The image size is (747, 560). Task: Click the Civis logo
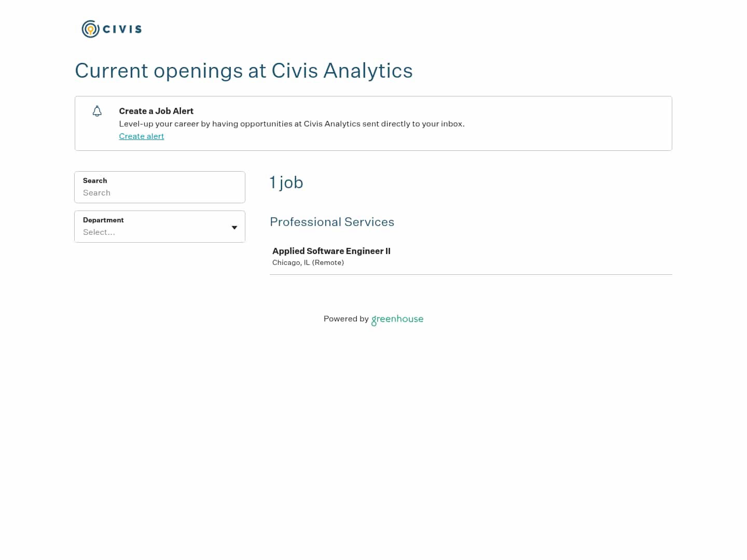pyautogui.click(x=111, y=29)
